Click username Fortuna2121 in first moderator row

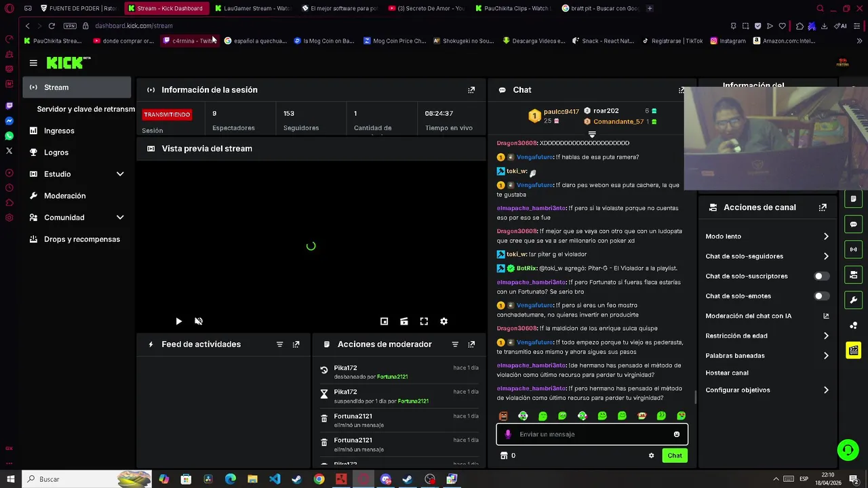pos(392,376)
